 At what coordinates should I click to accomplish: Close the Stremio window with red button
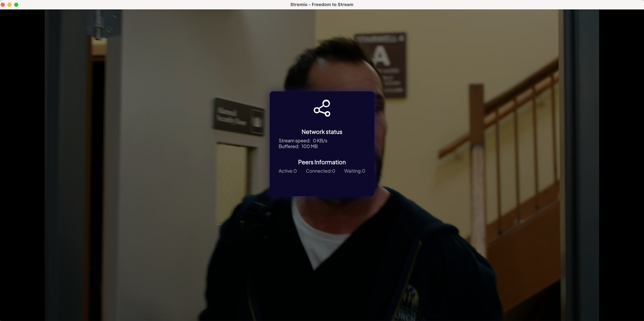point(3,5)
